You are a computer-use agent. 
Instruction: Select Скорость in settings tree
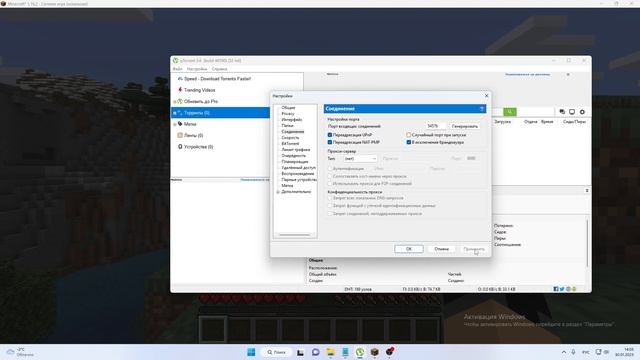(290, 138)
